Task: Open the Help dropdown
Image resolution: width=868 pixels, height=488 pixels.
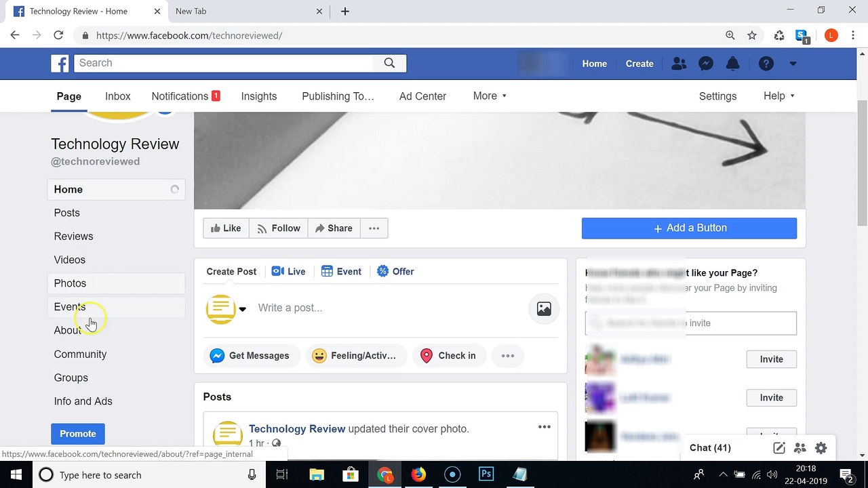Action: coord(779,96)
